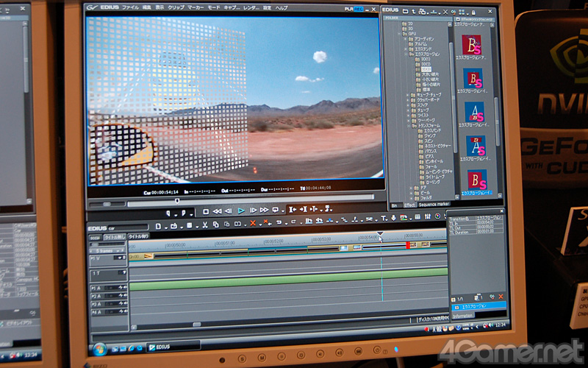Click the Undo arrow icon

[279, 222]
